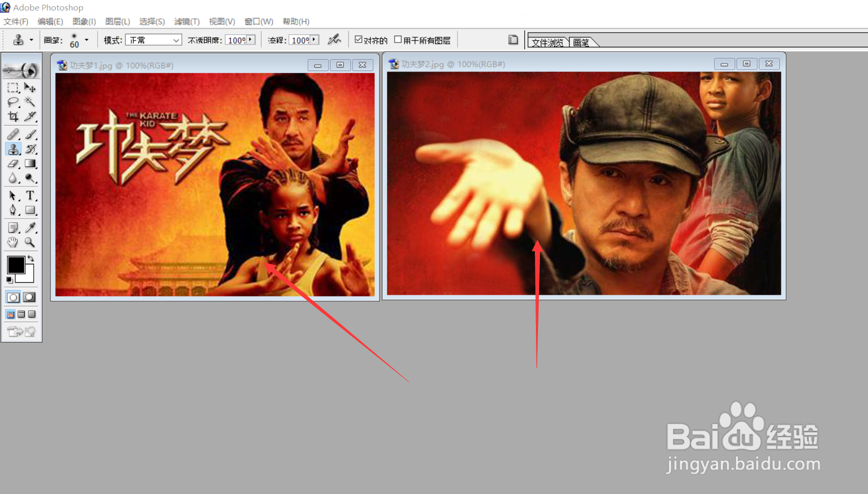Expand the flow slider arrow

coord(314,39)
